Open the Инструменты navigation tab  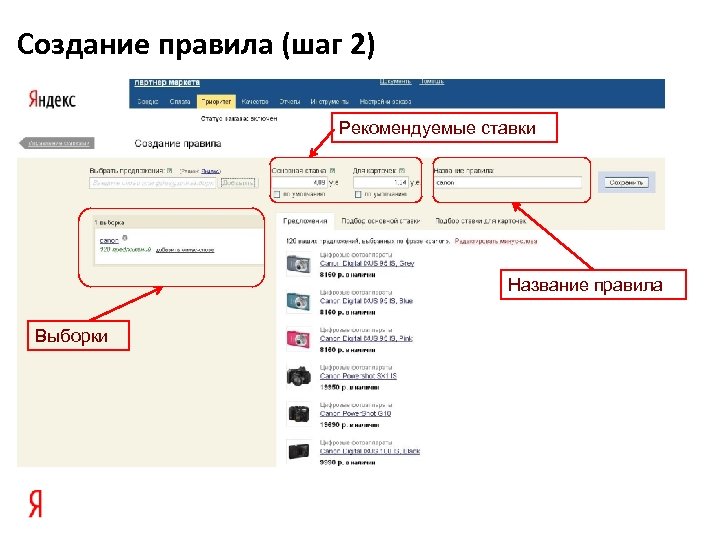coord(329,101)
